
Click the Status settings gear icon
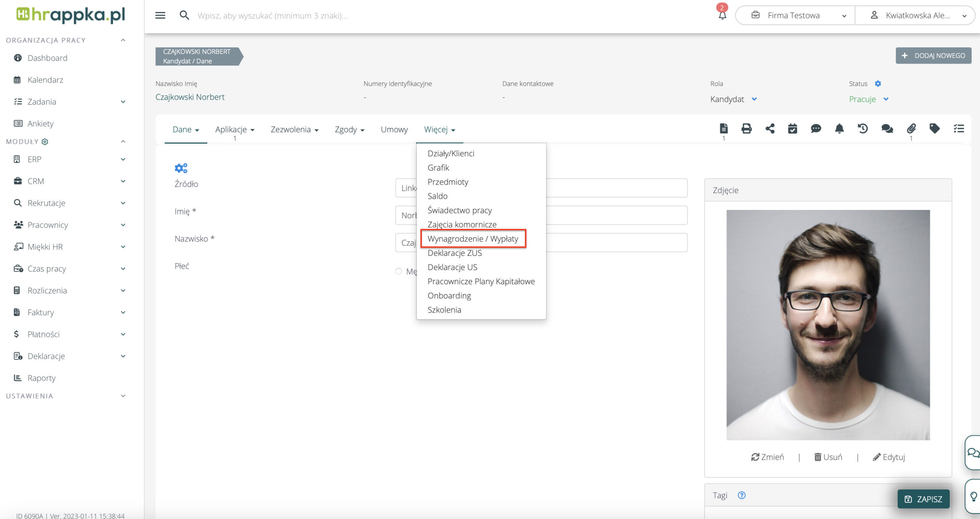click(878, 83)
